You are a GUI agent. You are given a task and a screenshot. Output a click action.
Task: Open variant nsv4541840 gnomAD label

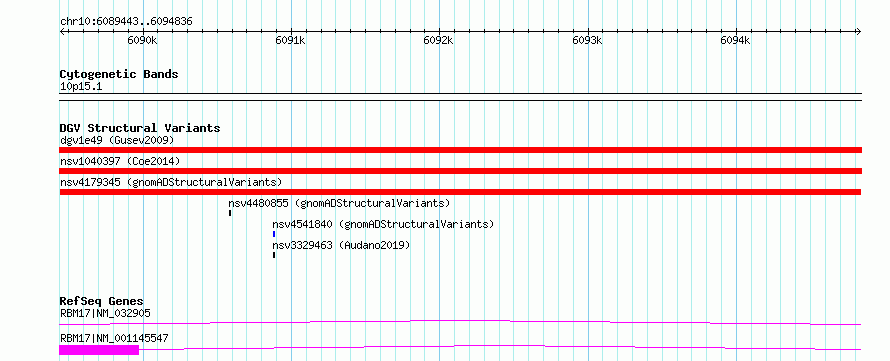tap(383, 224)
